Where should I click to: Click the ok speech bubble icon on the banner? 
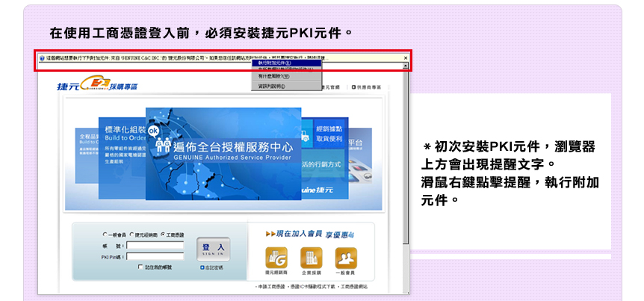pos(153,131)
